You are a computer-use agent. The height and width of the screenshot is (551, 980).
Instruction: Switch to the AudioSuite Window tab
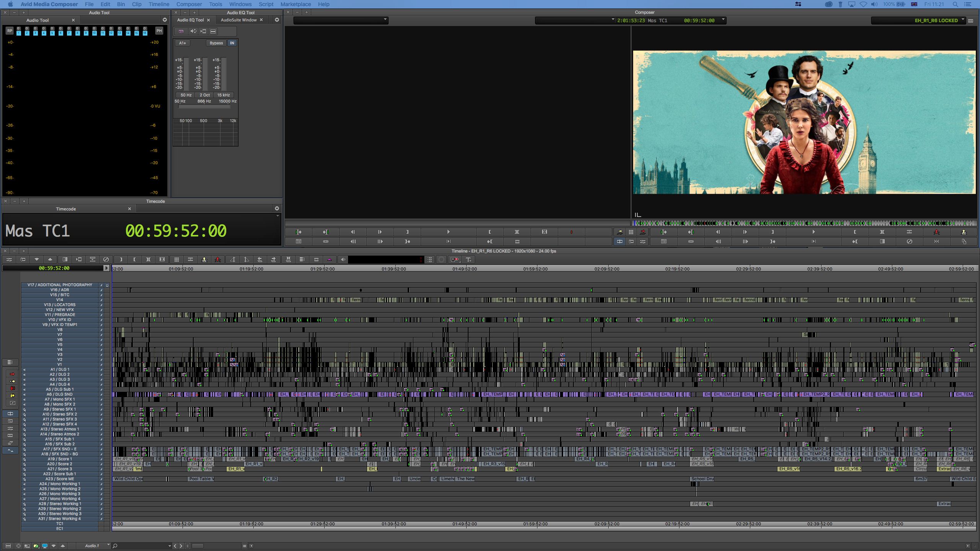point(239,20)
